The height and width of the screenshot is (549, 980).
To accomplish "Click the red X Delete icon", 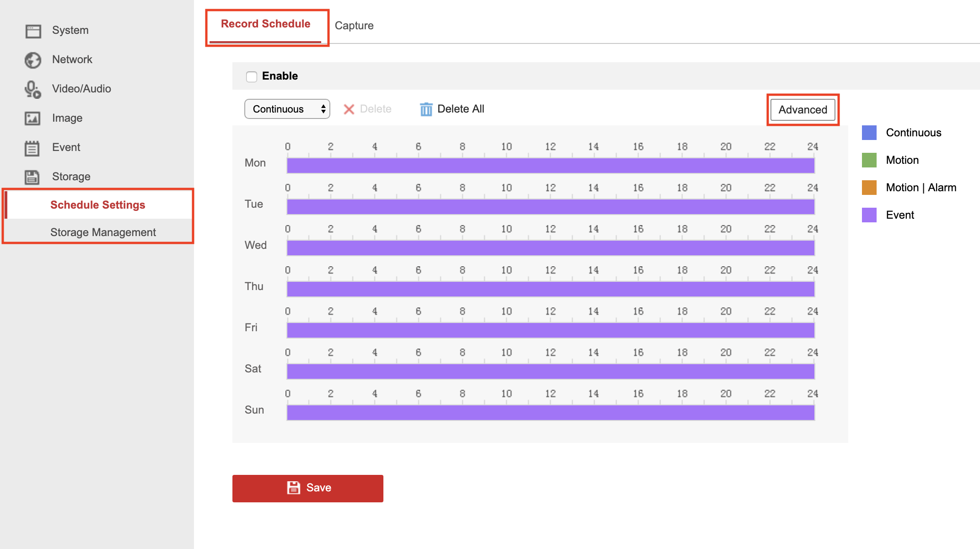I will pos(349,109).
